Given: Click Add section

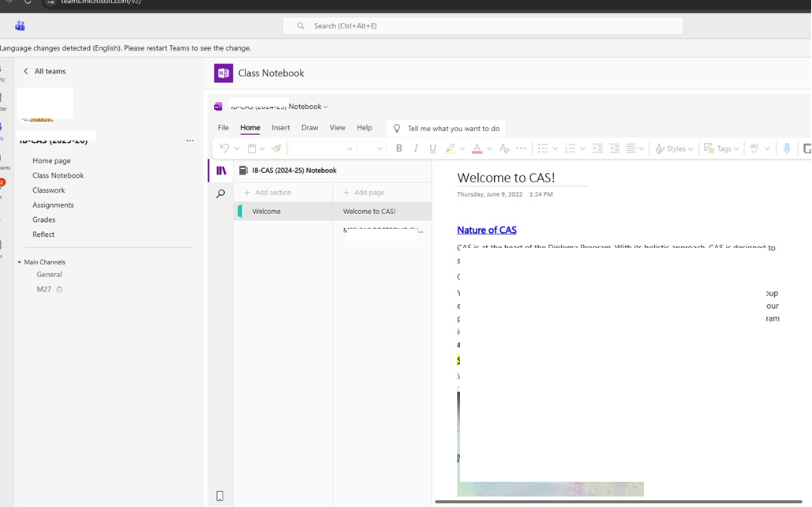Looking at the screenshot, I should tap(268, 193).
